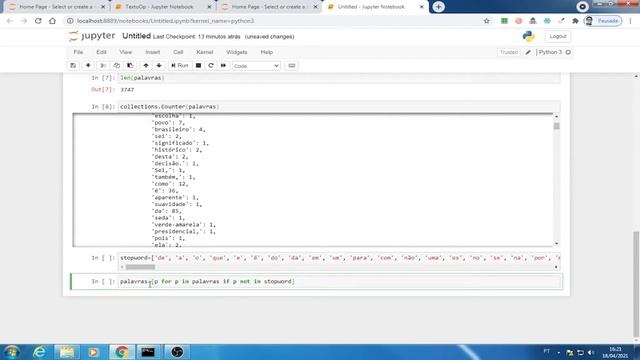Open the cell type Code dropdown
Viewport: 640px width, 360px height.
pyautogui.click(x=256, y=66)
